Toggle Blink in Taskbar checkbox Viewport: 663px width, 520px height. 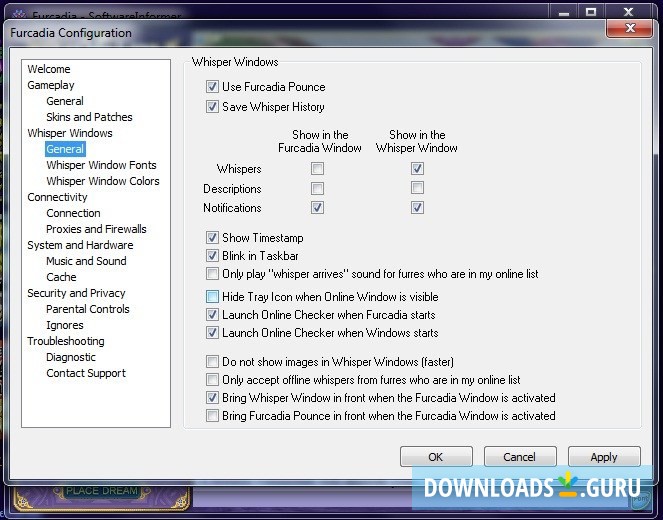tap(212, 256)
